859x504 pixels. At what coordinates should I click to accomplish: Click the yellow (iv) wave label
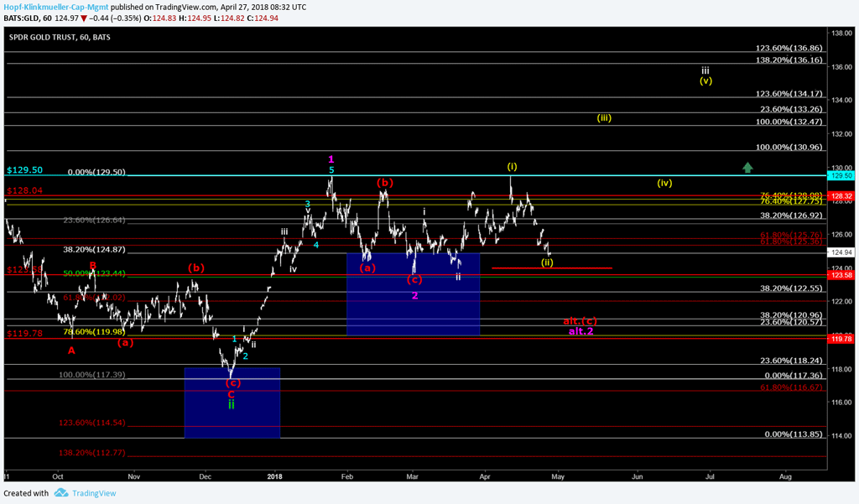coord(664,183)
